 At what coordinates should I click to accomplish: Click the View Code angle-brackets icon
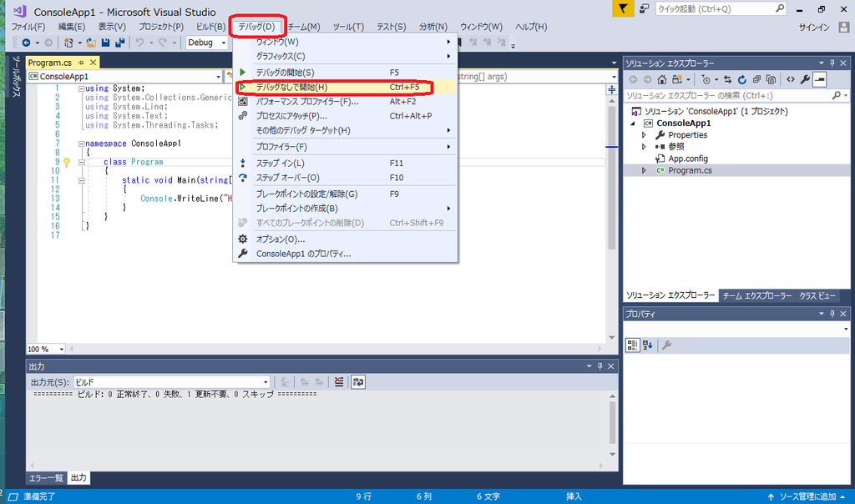coord(791,79)
